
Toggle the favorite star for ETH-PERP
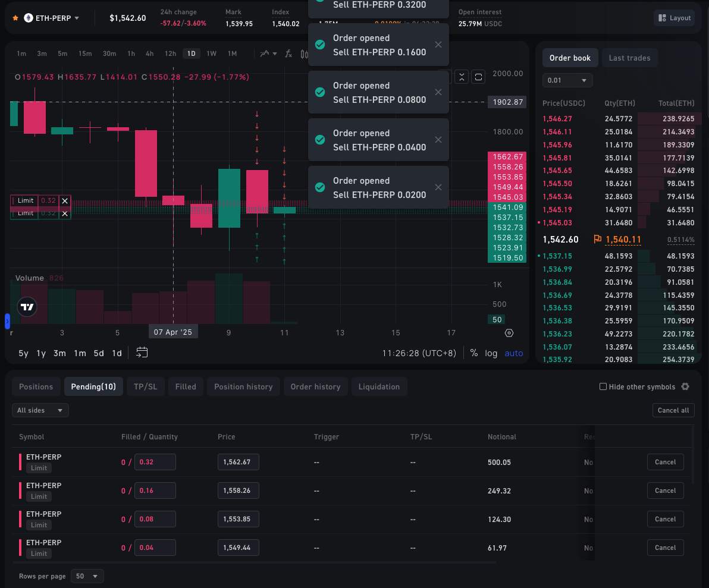pos(15,18)
